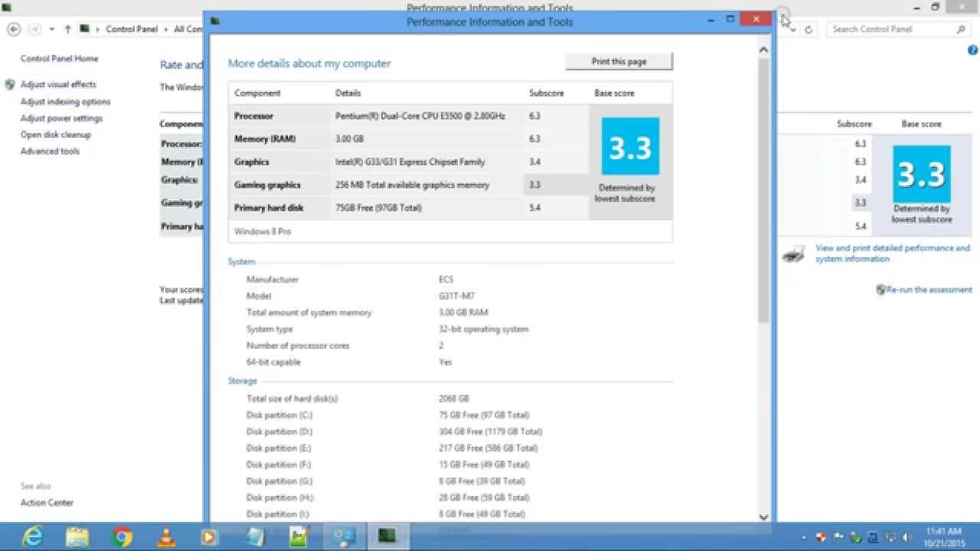980x551 pixels.
Task: Click the vertical scrollbar thumb in front window
Action: click(x=763, y=189)
